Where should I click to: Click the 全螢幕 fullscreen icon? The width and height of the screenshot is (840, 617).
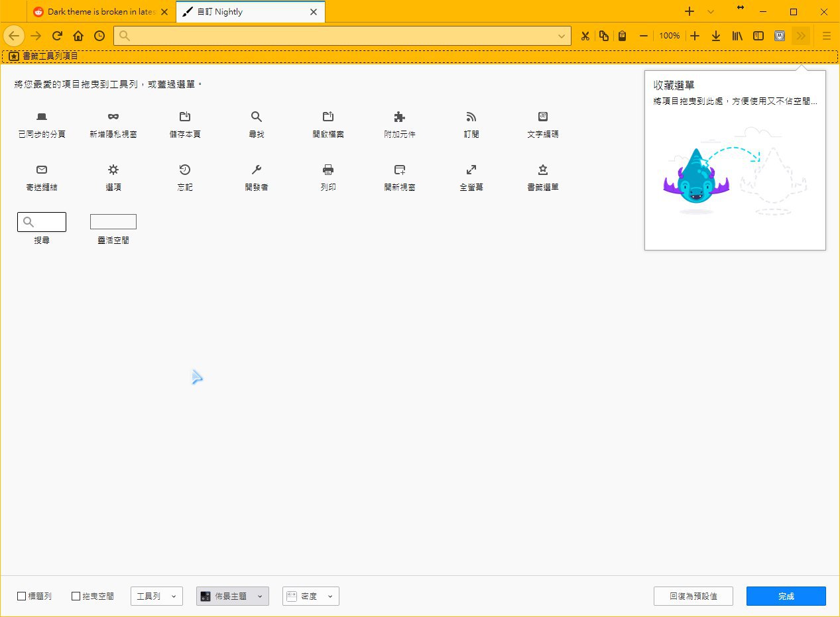tap(471, 170)
